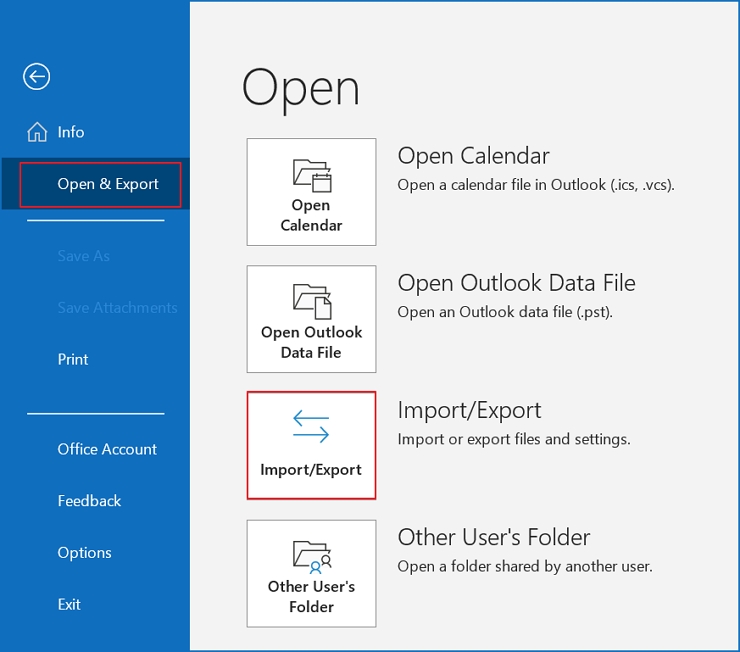
Task: Click the Open Calendar heading text
Action: pos(473,156)
